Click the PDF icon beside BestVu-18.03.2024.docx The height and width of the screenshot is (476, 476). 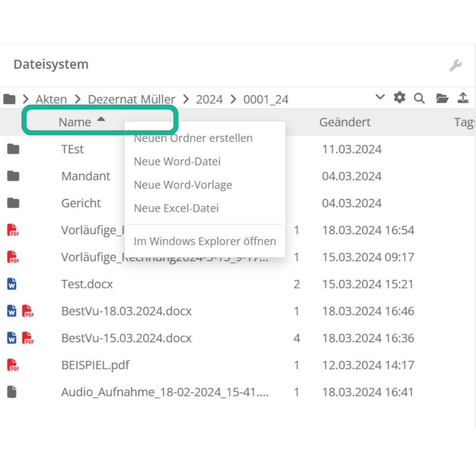28,311
